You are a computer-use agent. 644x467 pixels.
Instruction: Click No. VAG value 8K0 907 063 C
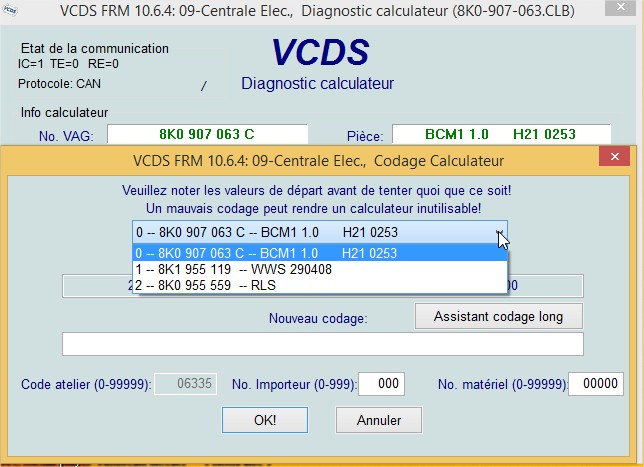click(x=207, y=134)
